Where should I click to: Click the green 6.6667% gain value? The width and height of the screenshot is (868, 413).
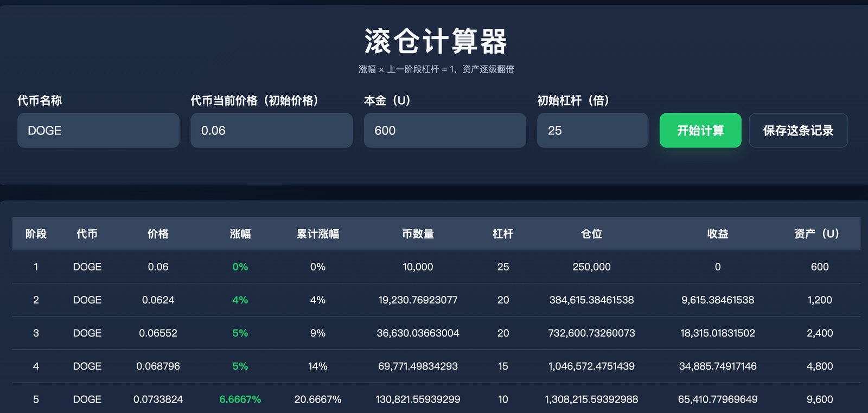pyautogui.click(x=240, y=399)
